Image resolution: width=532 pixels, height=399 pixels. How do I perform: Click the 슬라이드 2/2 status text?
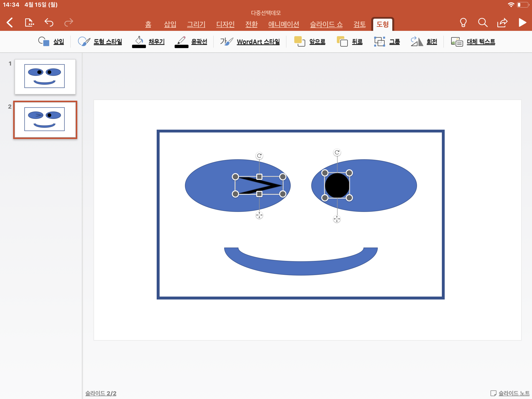point(101,393)
